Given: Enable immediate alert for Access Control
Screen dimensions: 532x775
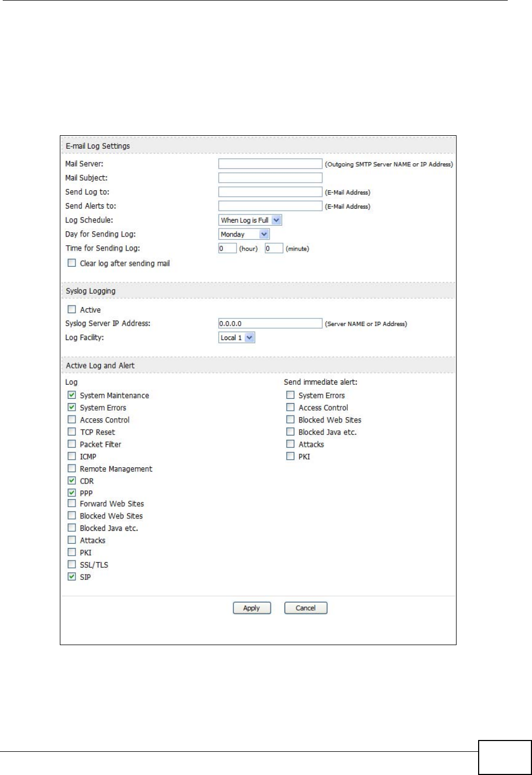Looking at the screenshot, I should pyautogui.click(x=291, y=407).
